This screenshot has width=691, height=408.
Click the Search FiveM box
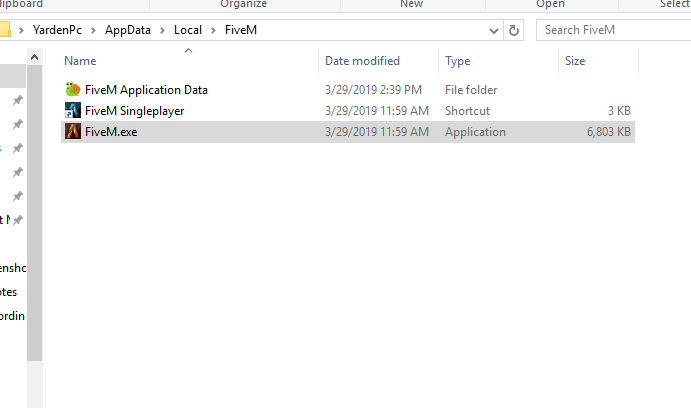tap(613, 30)
